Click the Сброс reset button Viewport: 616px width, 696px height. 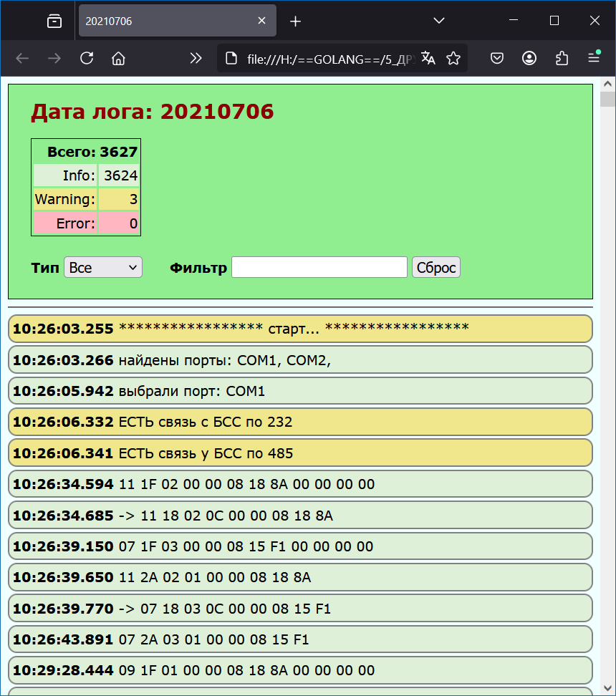pyautogui.click(x=436, y=267)
